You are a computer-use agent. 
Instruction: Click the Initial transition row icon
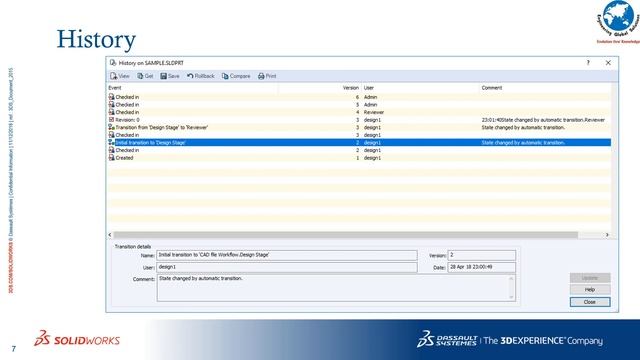pos(111,142)
